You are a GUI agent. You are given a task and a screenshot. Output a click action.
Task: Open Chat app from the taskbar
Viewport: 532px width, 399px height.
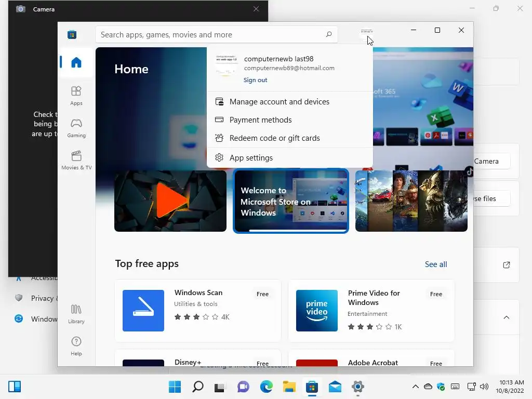tap(243, 387)
